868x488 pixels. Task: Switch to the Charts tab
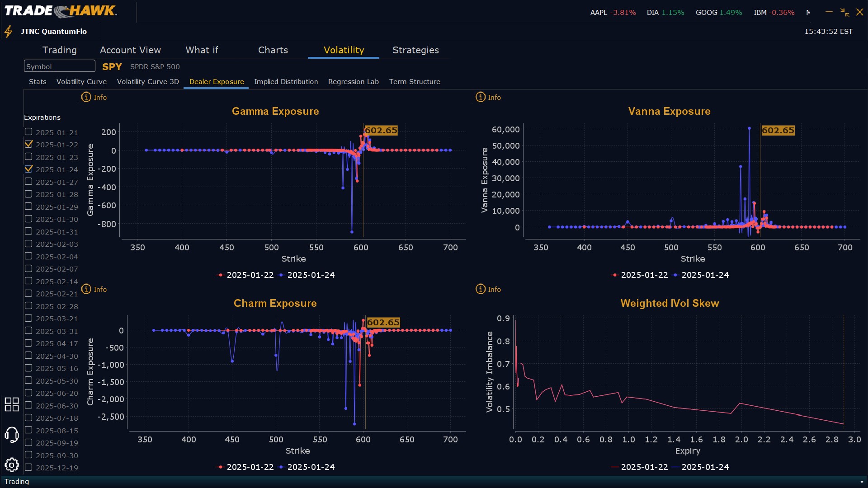(273, 50)
